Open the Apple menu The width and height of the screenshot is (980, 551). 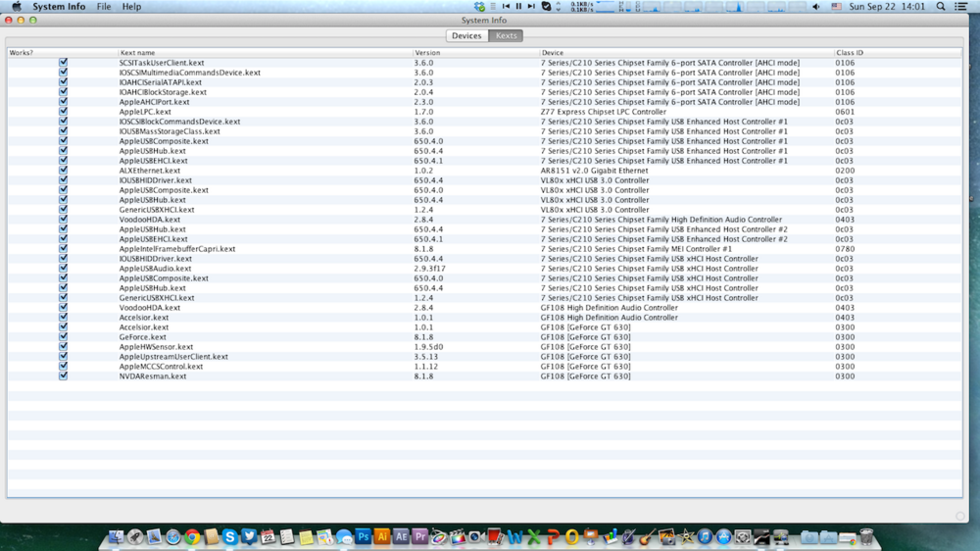coord(17,7)
